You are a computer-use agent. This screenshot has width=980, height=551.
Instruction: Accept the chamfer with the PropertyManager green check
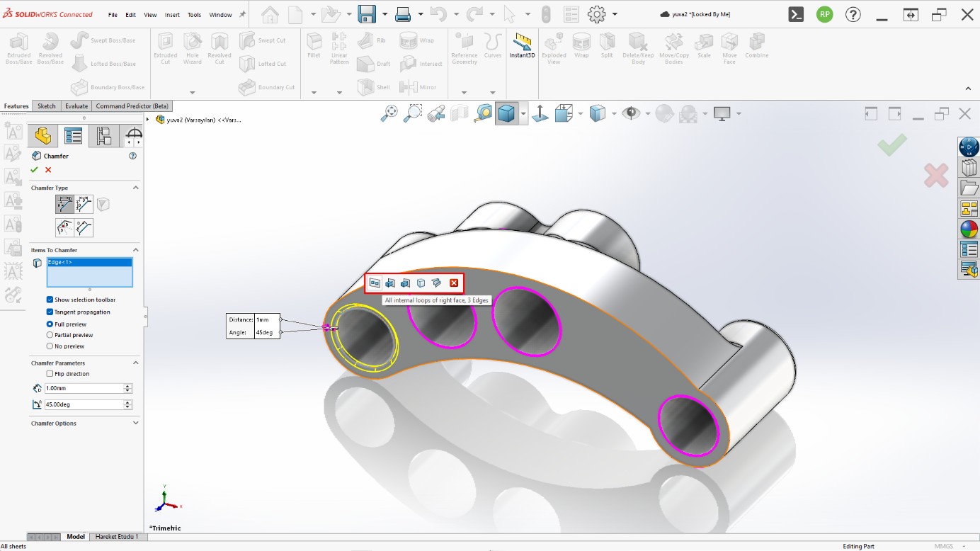point(35,170)
